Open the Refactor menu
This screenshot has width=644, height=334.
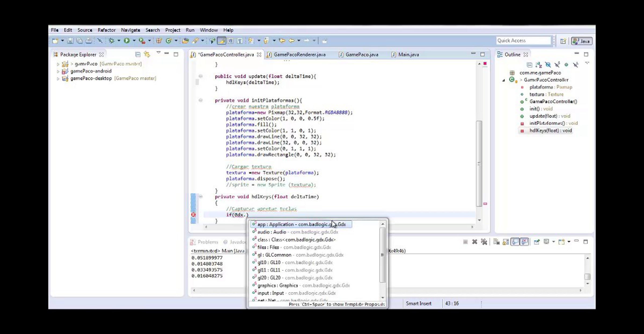(107, 30)
